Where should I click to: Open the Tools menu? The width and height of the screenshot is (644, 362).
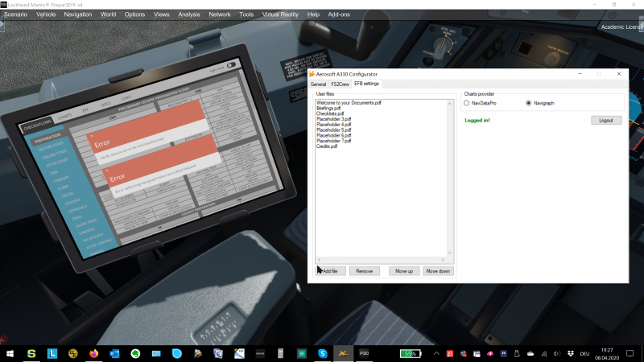(x=246, y=14)
